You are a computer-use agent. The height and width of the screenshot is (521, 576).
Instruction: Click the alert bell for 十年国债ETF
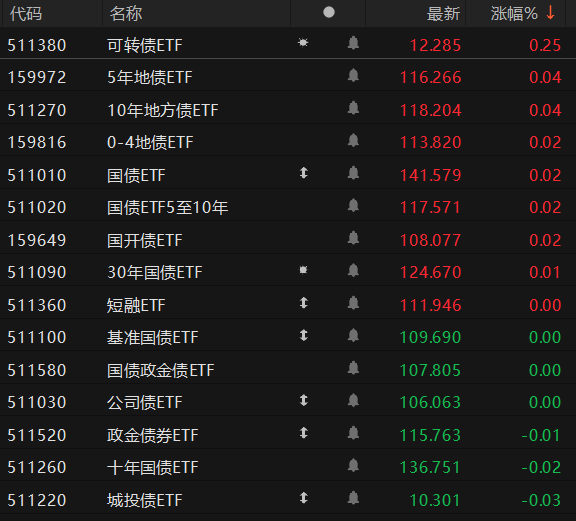pos(353,466)
